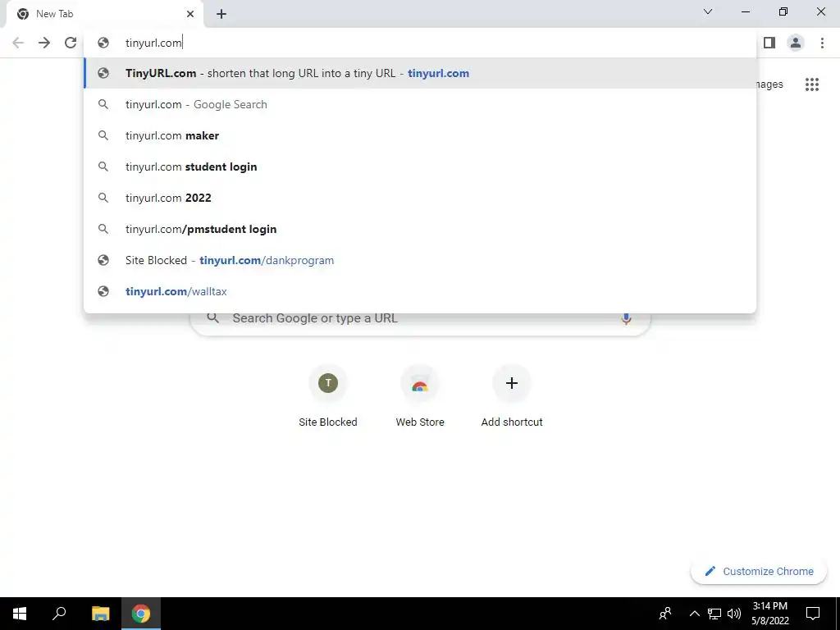Viewport: 840px width, 630px height.
Task: Open the taskbar clock and date
Action: [769, 614]
